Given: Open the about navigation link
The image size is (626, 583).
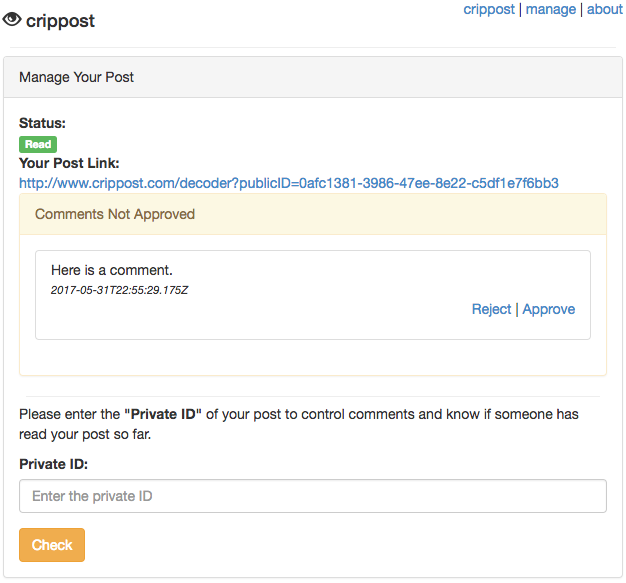Looking at the screenshot, I should [x=604, y=9].
